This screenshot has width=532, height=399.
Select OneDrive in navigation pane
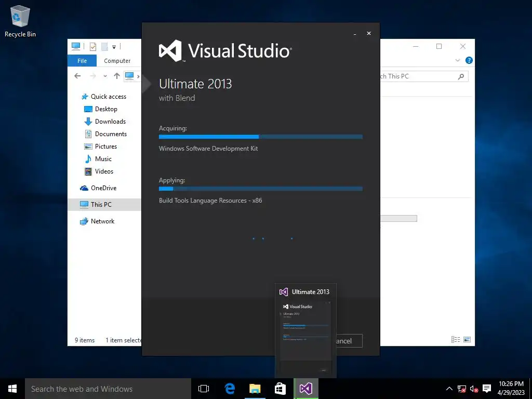[x=98, y=188]
